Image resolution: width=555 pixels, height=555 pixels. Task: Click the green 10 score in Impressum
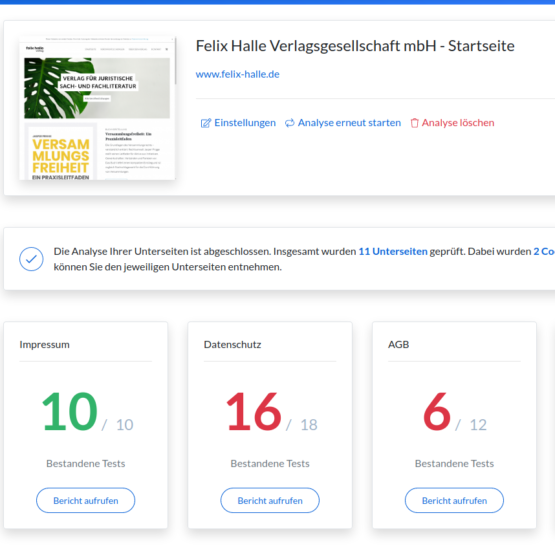click(x=70, y=411)
